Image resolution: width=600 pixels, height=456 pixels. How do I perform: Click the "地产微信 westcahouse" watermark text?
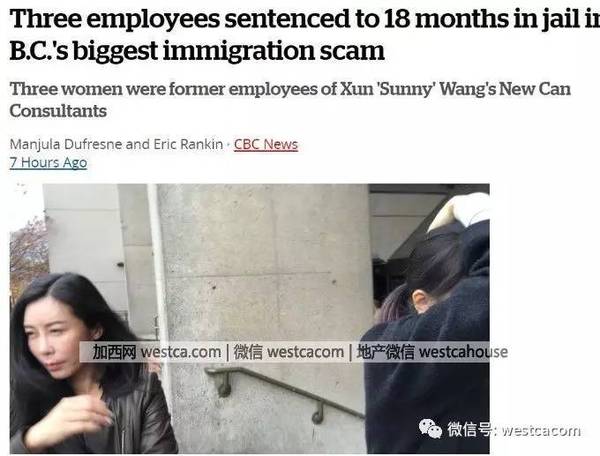tap(432, 352)
